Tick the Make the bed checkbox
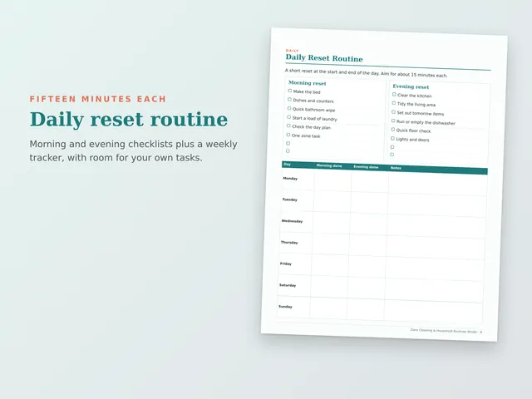This screenshot has height=399, width=532. click(290, 91)
